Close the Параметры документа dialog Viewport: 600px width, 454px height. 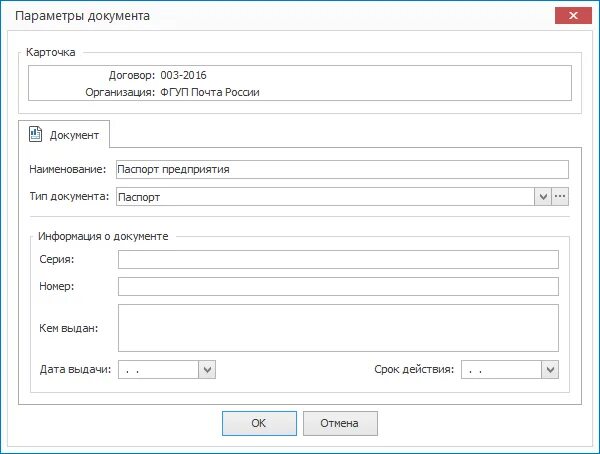[573, 16]
